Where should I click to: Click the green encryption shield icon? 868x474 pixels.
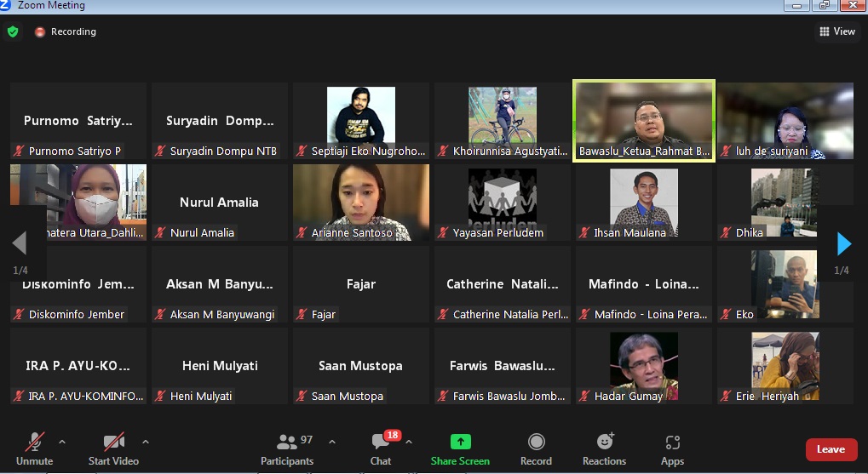point(12,31)
